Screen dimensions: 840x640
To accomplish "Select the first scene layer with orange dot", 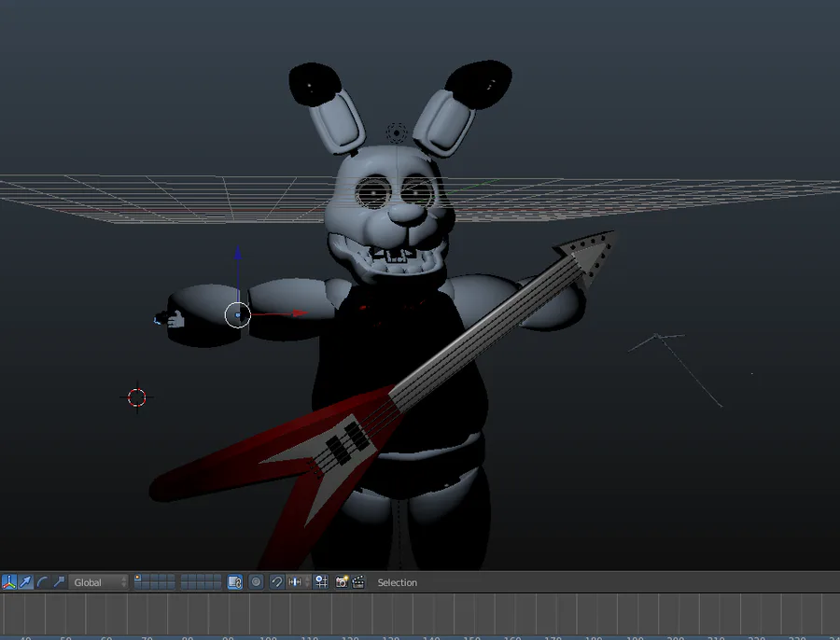I will [x=138, y=578].
